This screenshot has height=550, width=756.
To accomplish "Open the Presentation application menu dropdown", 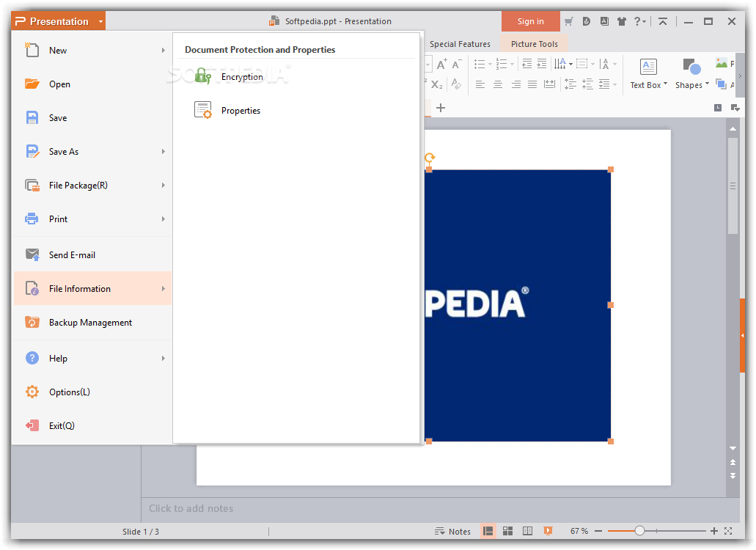I will (100, 22).
